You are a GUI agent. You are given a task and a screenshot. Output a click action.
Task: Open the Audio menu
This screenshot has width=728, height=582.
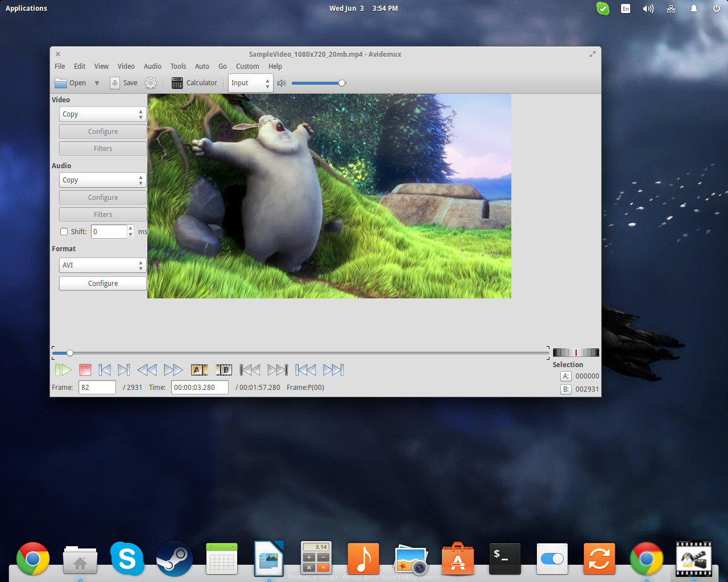152,66
